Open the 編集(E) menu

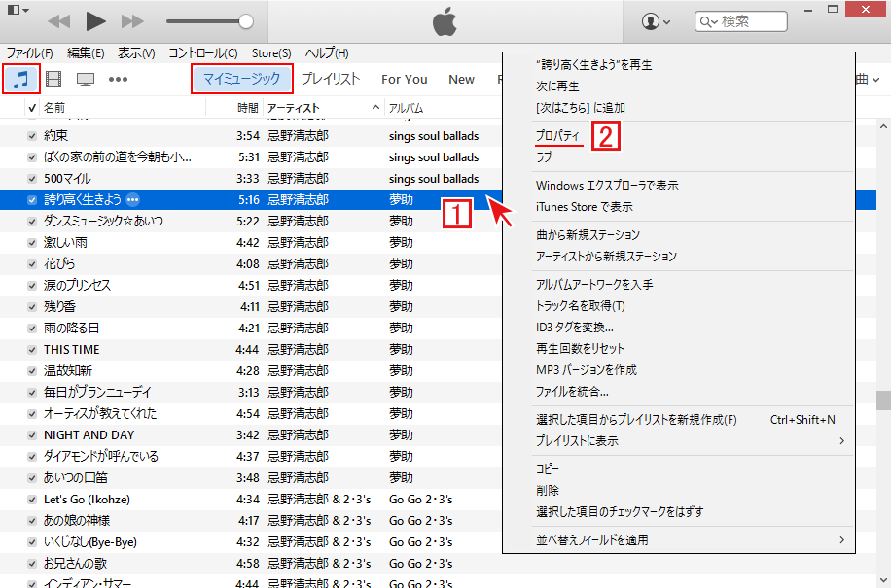click(86, 53)
